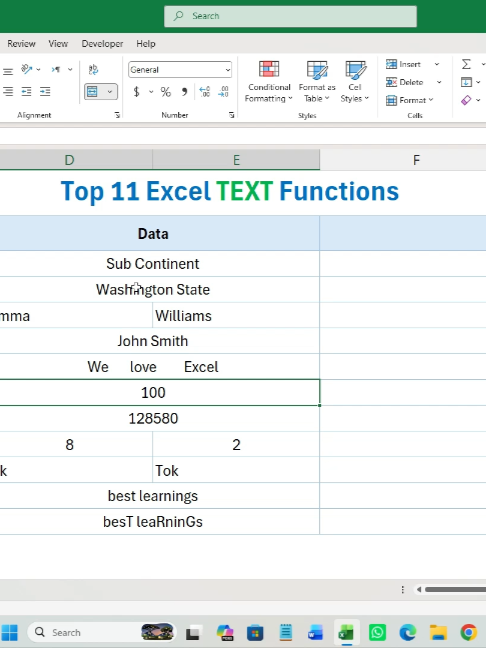This screenshot has width=486, height=648.
Task: Expand Accounting format dropdown arrow
Action: click(151, 92)
